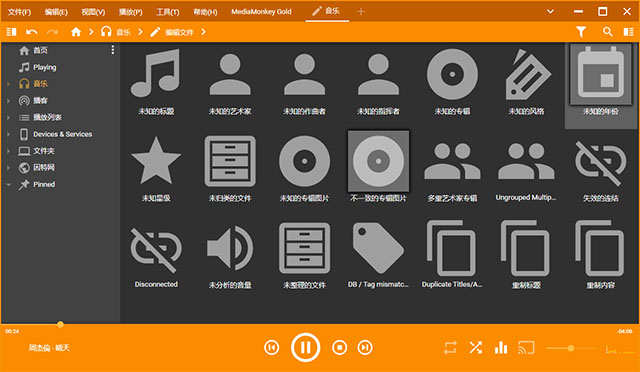
Task: Select the DB / Tag mismatch tag icon
Action: pos(378,248)
